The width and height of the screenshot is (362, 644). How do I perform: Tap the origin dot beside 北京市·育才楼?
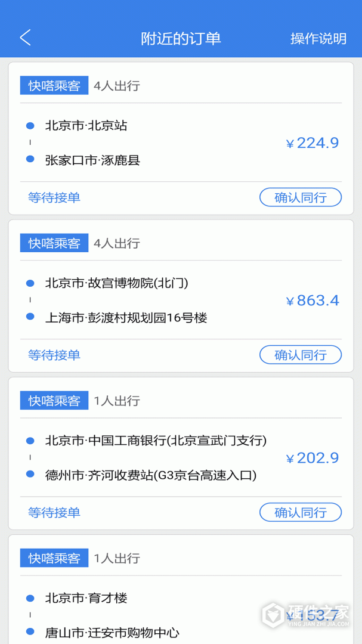coord(29,598)
